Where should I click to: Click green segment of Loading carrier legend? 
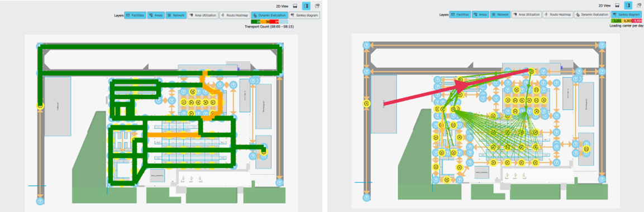click(617, 21)
